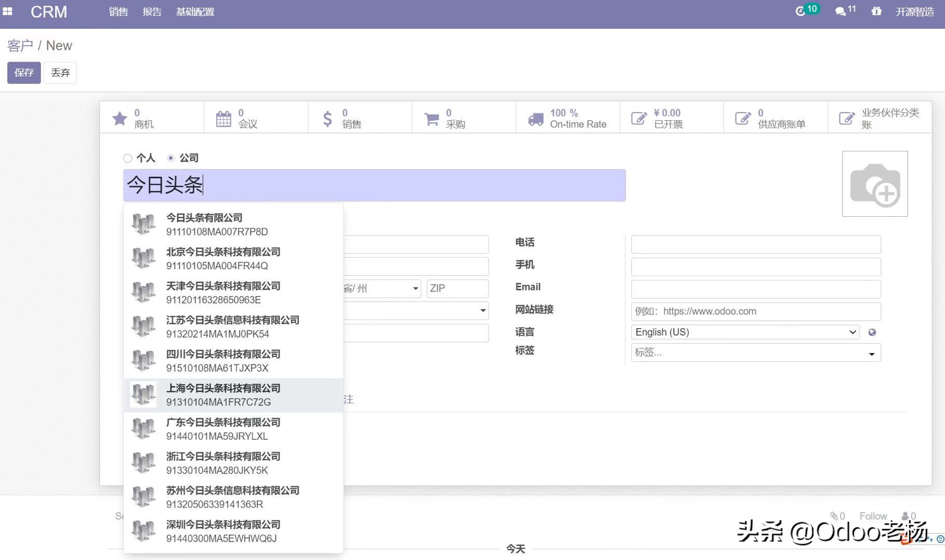Open the country dropdown below ZIP
Screen dimensions: 945x560
point(415,311)
